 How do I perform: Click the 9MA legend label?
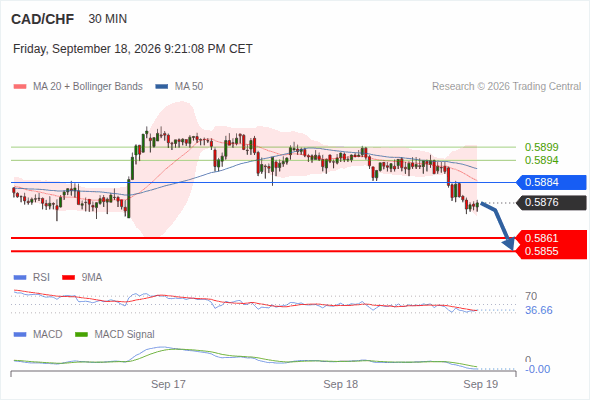(92, 278)
